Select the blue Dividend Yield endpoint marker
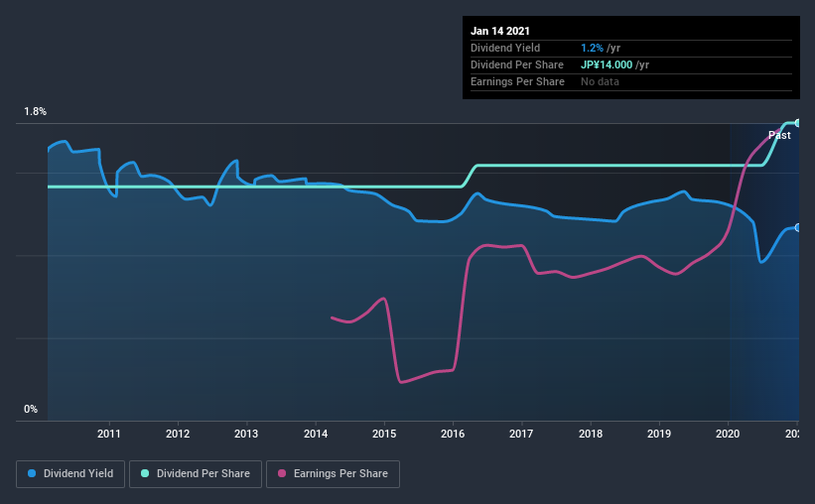Viewport: 815px width, 504px height. (797, 227)
